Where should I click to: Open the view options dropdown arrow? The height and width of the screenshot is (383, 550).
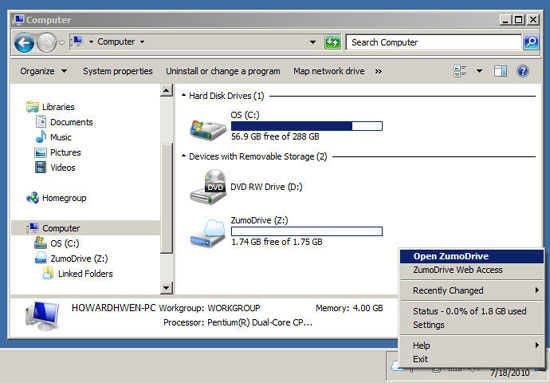pyautogui.click(x=479, y=71)
